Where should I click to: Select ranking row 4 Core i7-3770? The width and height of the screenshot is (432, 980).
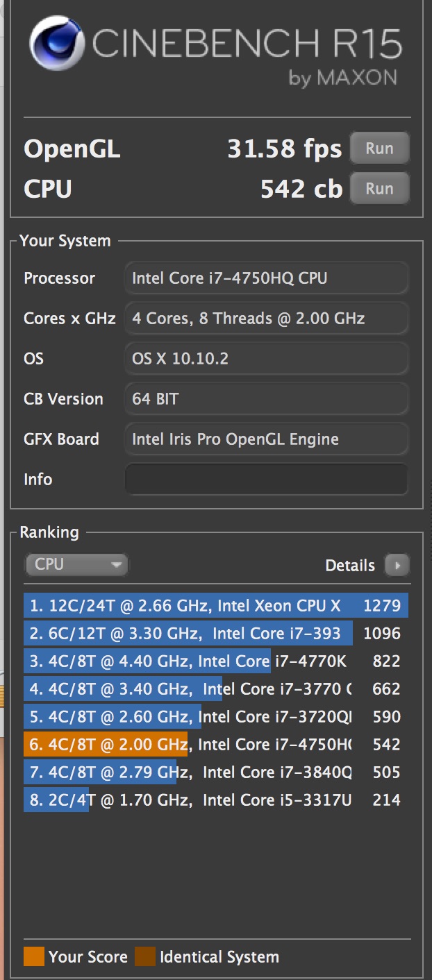pyautogui.click(x=216, y=688)
